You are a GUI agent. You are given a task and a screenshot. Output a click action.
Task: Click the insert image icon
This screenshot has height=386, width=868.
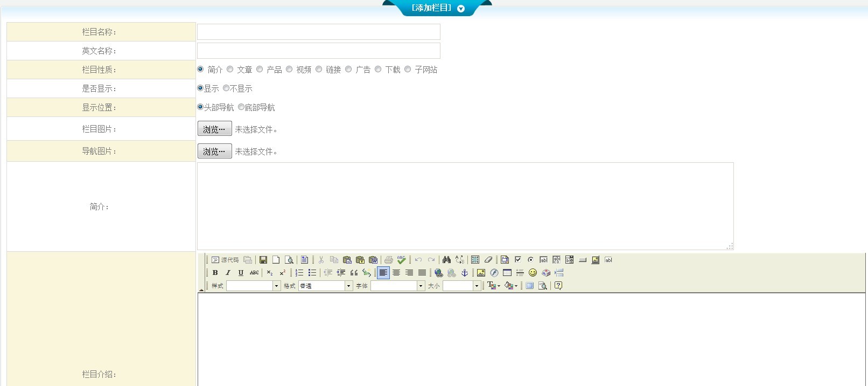tap(481, 273)
